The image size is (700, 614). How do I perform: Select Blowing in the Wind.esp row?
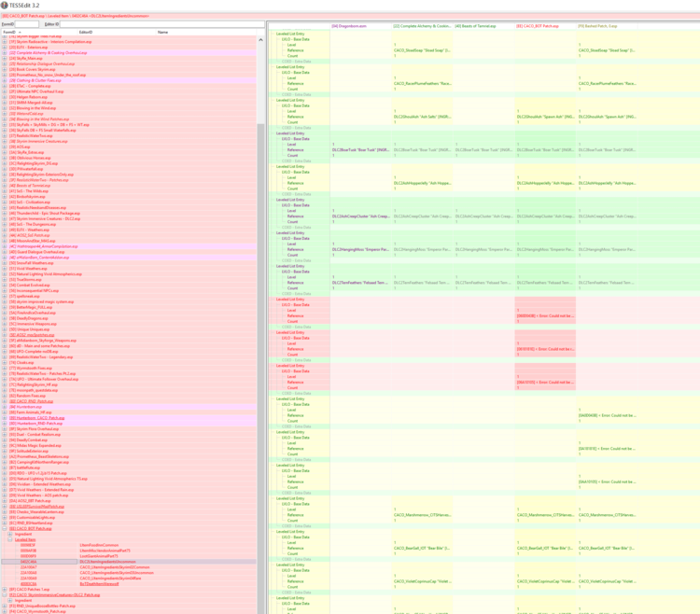[x=129, y=108]
